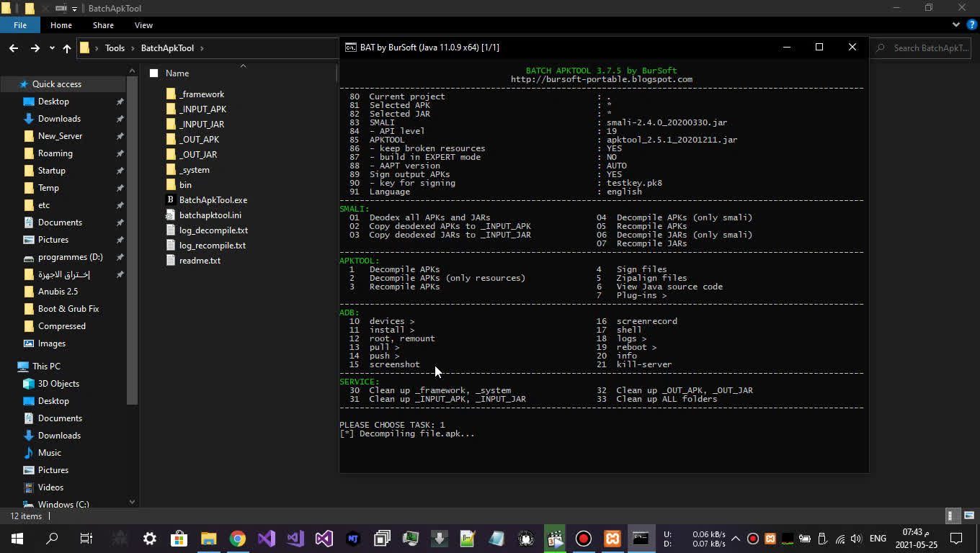Tick the select-all checkbox beside Name header

(x=153, y=72)
